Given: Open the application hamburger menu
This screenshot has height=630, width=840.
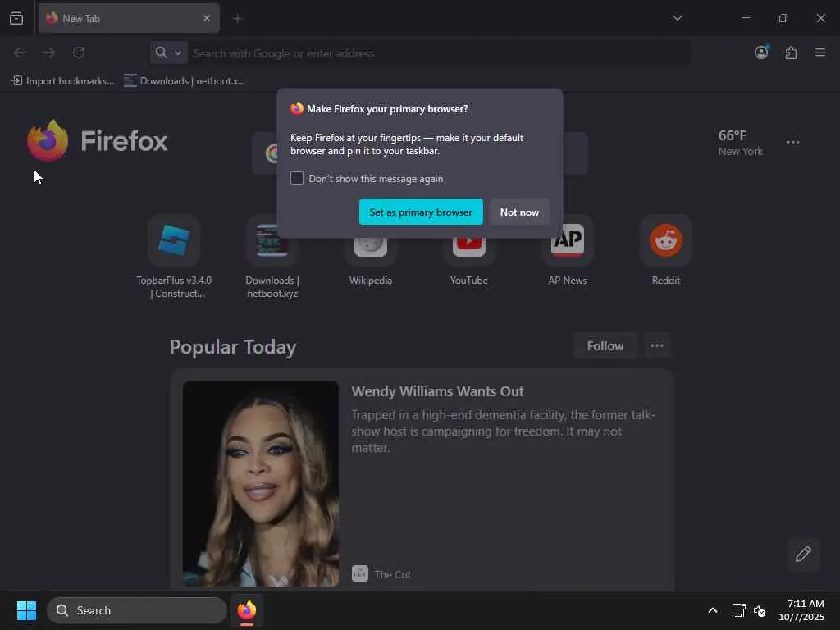Looking at the screenshot, I should click(x=819, y=52).
